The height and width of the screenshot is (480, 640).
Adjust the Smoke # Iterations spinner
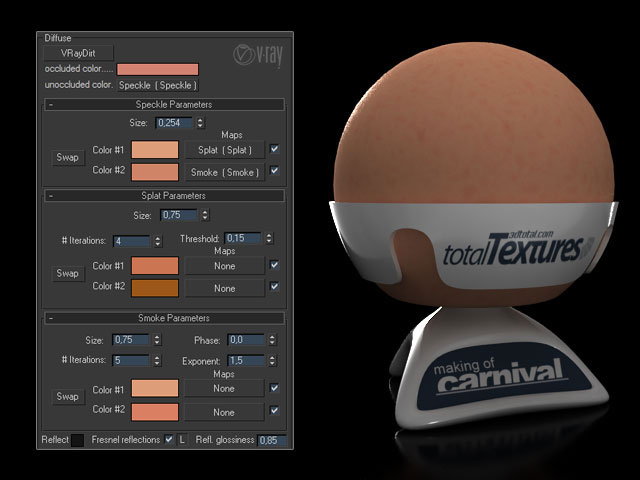(157, 360)
